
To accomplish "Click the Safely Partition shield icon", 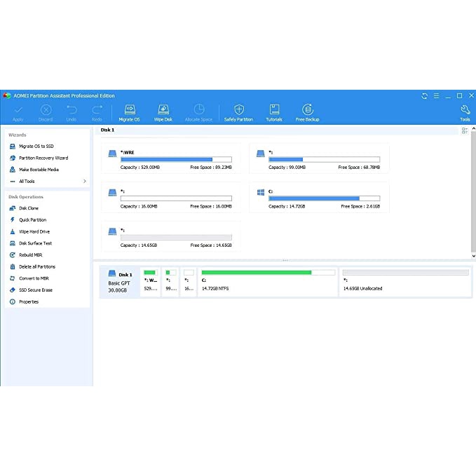I will pos(238,112).
